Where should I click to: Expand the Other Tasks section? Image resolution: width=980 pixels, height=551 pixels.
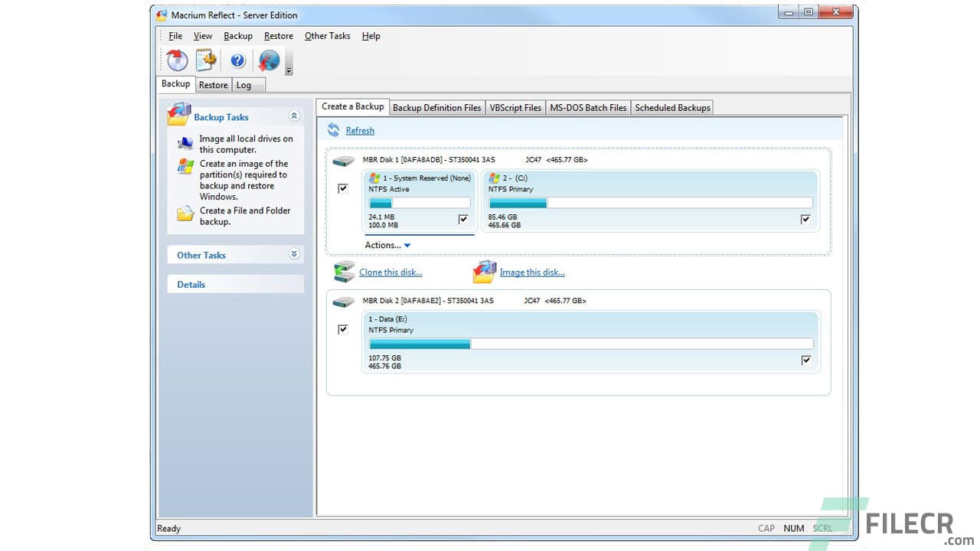coord(294,253)
